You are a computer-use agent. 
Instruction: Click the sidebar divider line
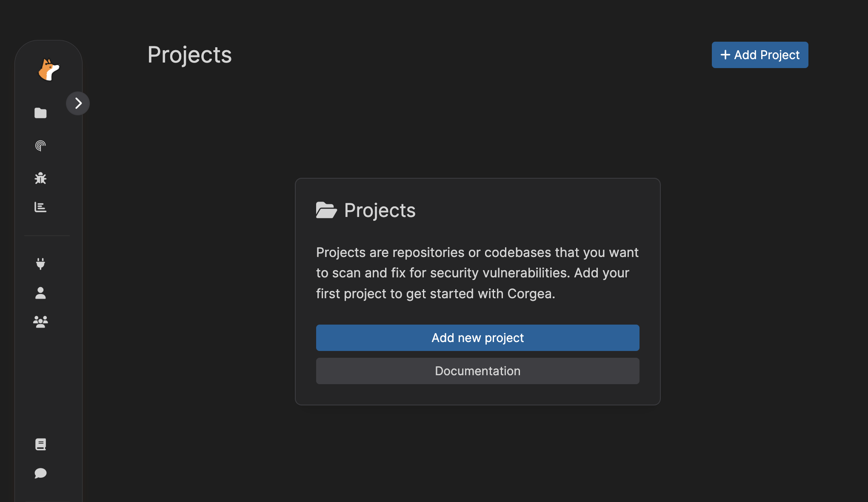47,236
